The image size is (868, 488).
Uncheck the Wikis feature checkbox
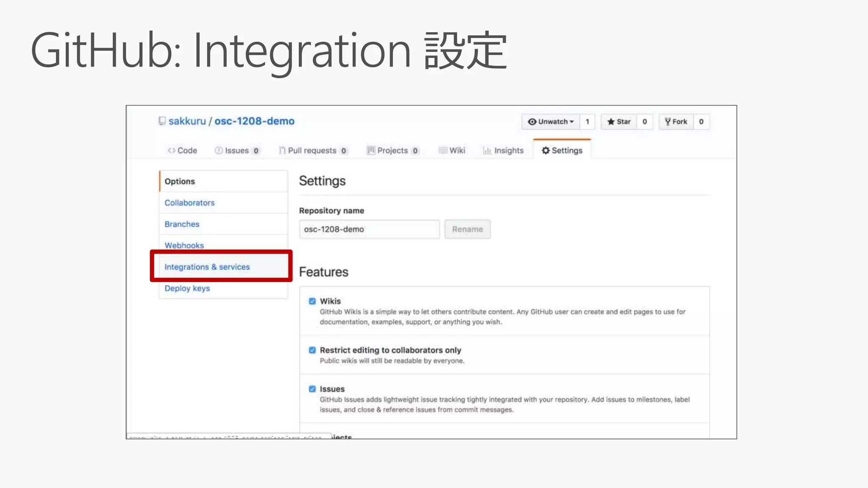click(x=312, y=301)
